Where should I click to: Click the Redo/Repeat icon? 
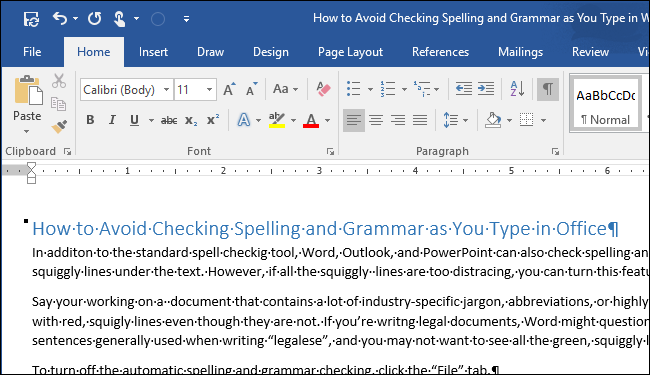(95, 18)
